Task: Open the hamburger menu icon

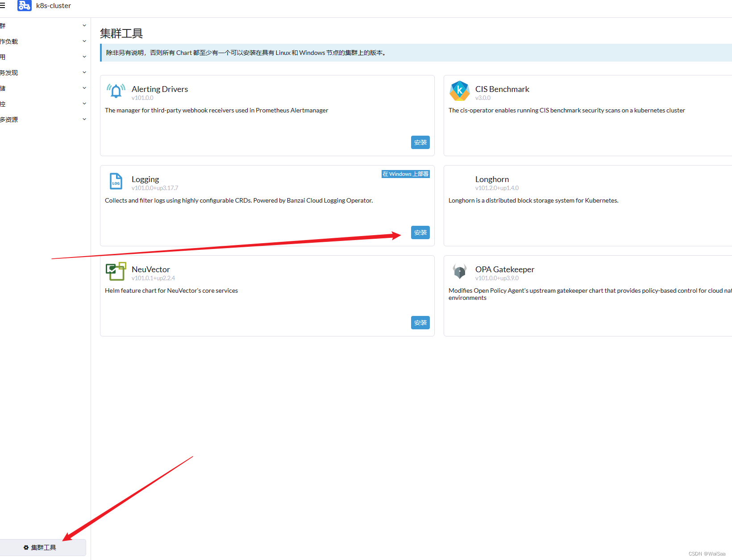Action: click(2, 6)
